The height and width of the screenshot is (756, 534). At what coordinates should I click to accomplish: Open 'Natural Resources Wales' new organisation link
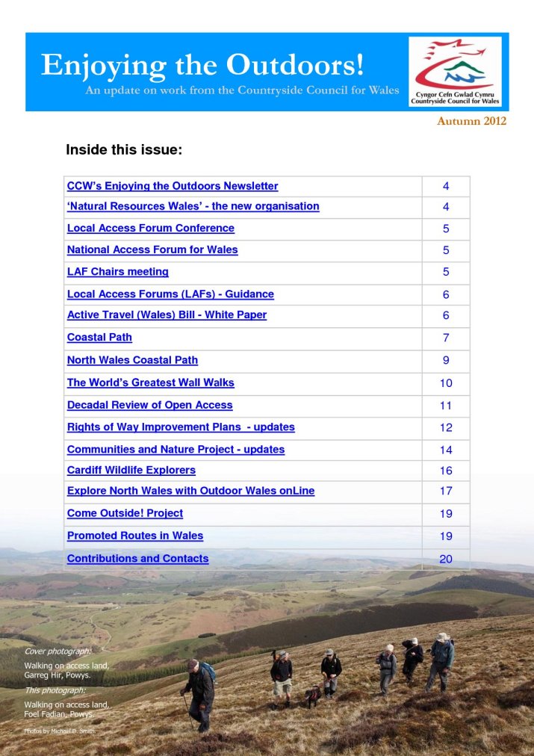(x=193, y=206)
